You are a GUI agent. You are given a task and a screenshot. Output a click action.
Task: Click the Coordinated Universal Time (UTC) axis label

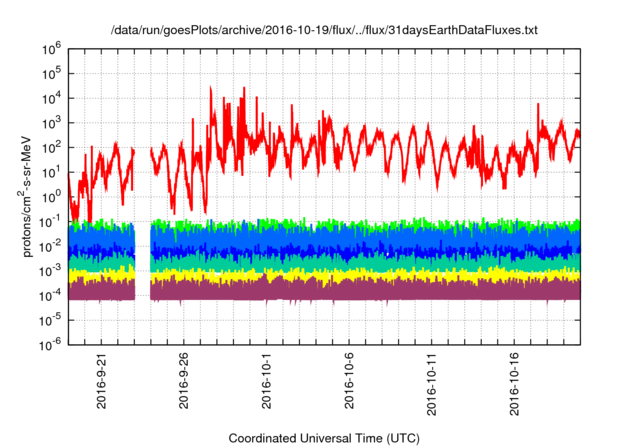pos(323,438)
